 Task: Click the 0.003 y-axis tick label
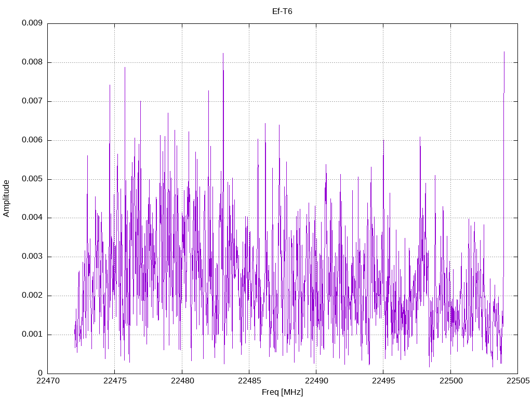pos(32,257)
